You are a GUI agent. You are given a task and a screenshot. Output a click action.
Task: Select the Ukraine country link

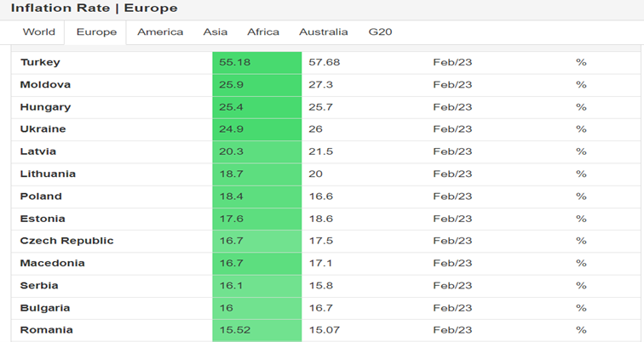(x=43, y=129)
